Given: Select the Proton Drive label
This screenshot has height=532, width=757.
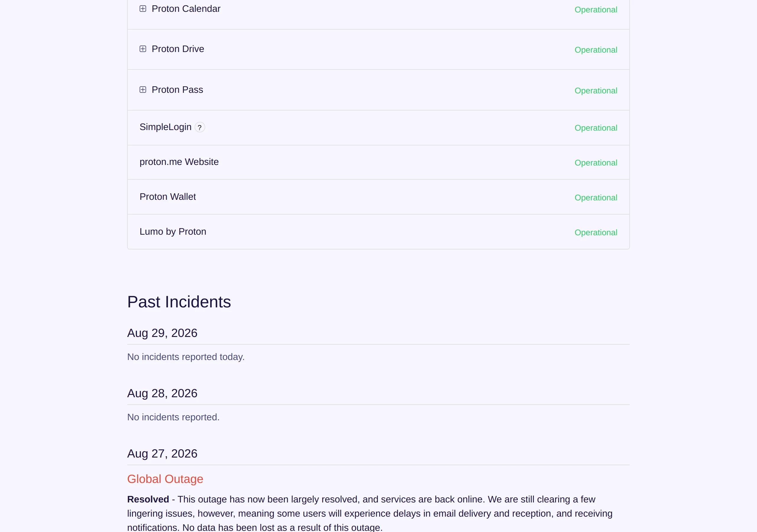Looking at the screenshot, I should tap(178, 49).
